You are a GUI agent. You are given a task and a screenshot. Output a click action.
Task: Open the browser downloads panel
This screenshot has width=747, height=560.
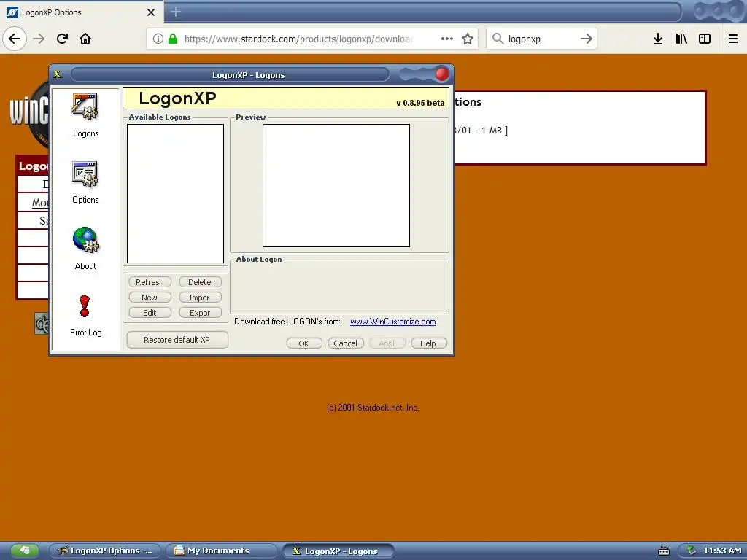658,39
